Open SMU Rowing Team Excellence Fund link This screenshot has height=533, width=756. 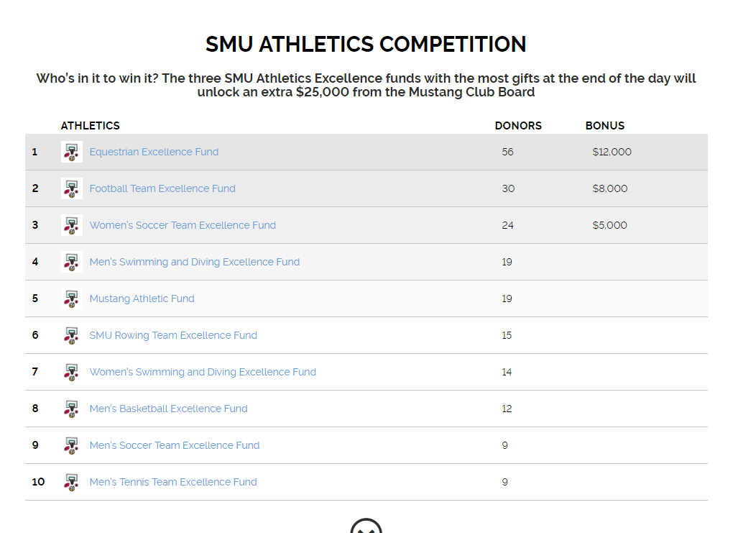click(x=173, y=335)
